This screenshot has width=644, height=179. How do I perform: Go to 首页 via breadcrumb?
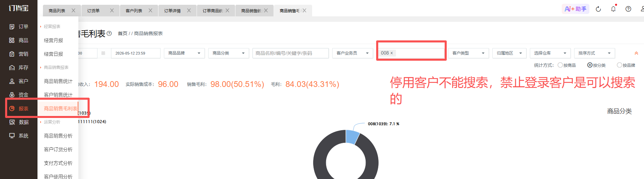point(123,33)
